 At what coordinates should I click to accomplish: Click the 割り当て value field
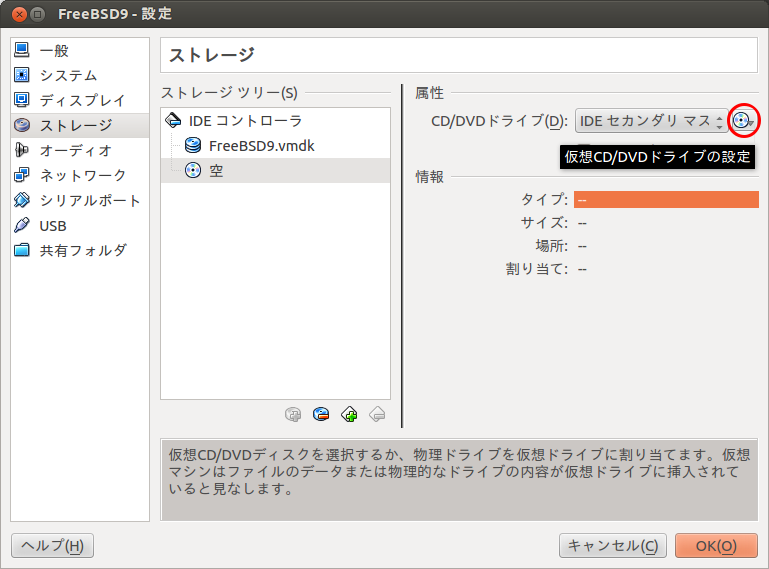pos(666,269)
